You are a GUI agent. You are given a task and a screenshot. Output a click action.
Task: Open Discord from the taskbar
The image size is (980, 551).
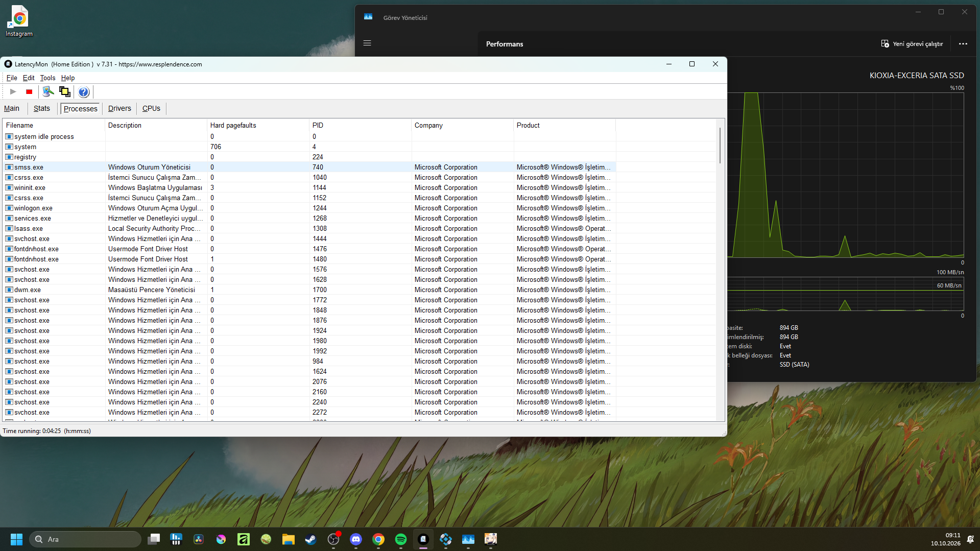(356, 539)
